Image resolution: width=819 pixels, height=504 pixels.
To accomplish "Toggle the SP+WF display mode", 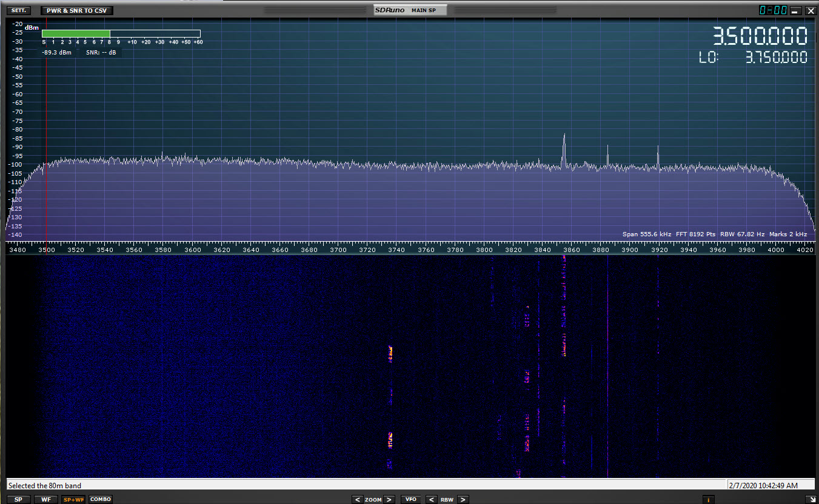I will [x=74, y=499].
